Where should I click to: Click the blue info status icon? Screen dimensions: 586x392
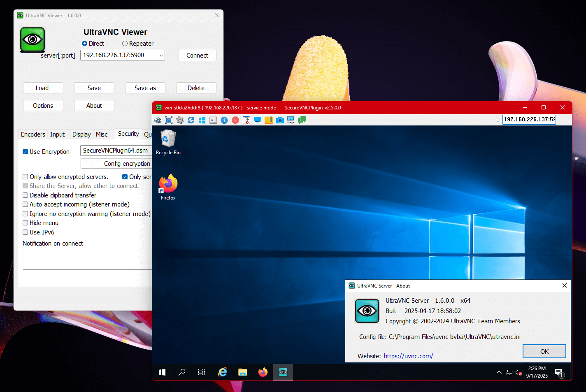(224, 120)
